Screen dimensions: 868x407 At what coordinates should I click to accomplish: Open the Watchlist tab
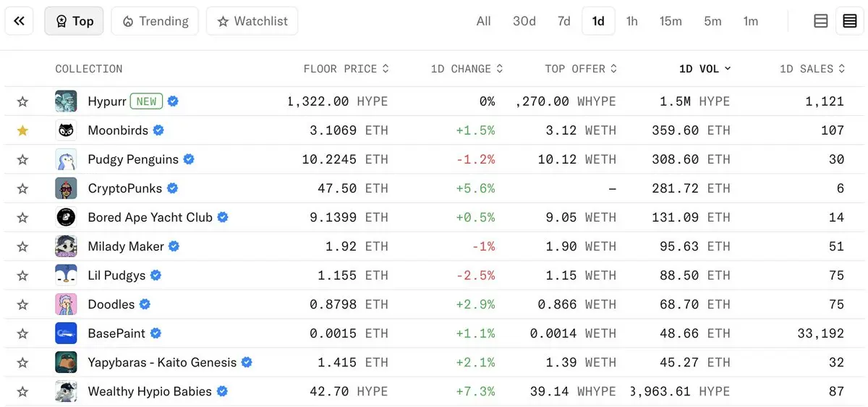coord(252,21)
